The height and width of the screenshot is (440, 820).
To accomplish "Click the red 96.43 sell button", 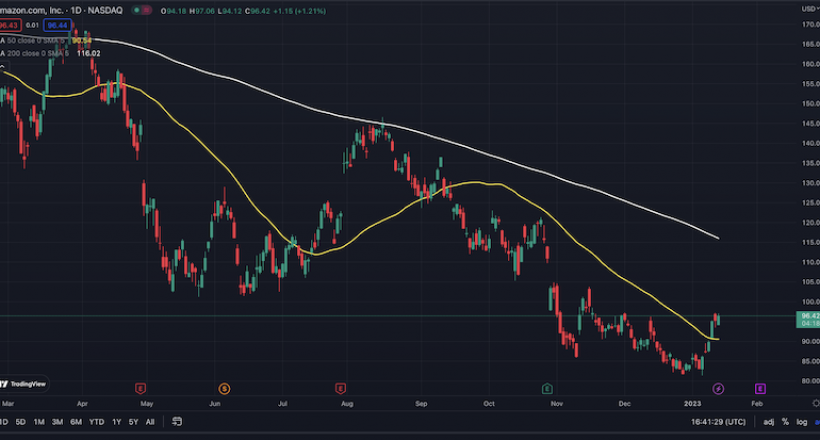I will pyautogui.click(x=9, y=25).
